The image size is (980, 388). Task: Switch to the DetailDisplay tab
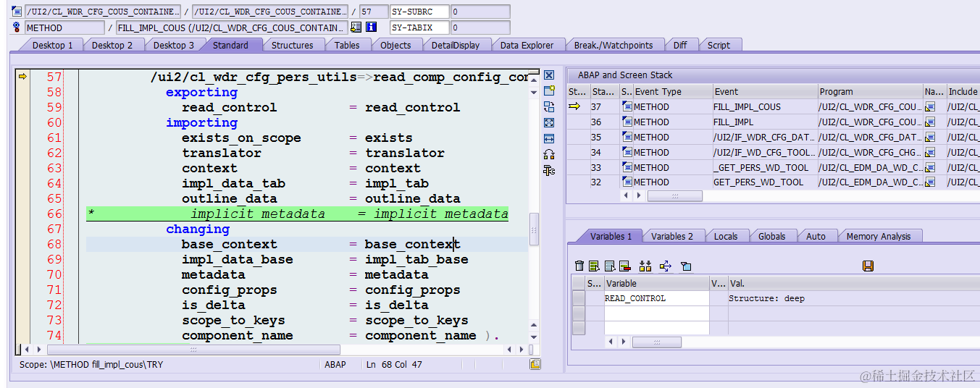click(x=456, y=45)
